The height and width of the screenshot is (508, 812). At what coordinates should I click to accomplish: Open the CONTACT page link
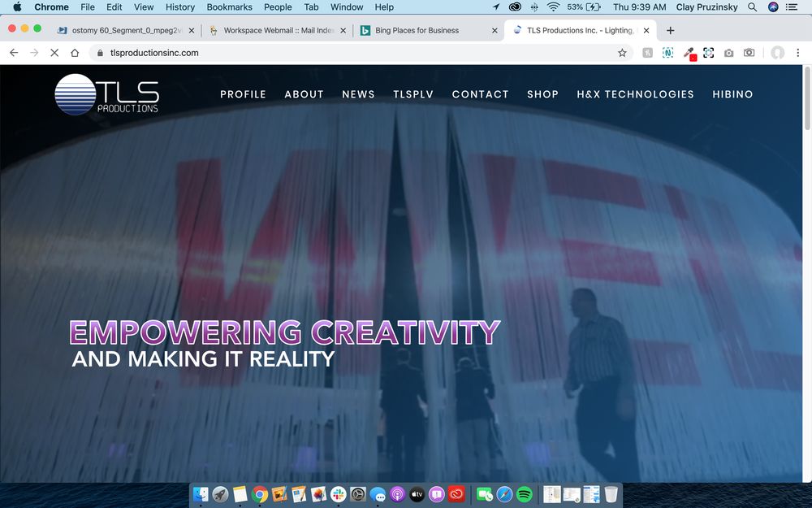pyautogui.click(x=480, y=94)
